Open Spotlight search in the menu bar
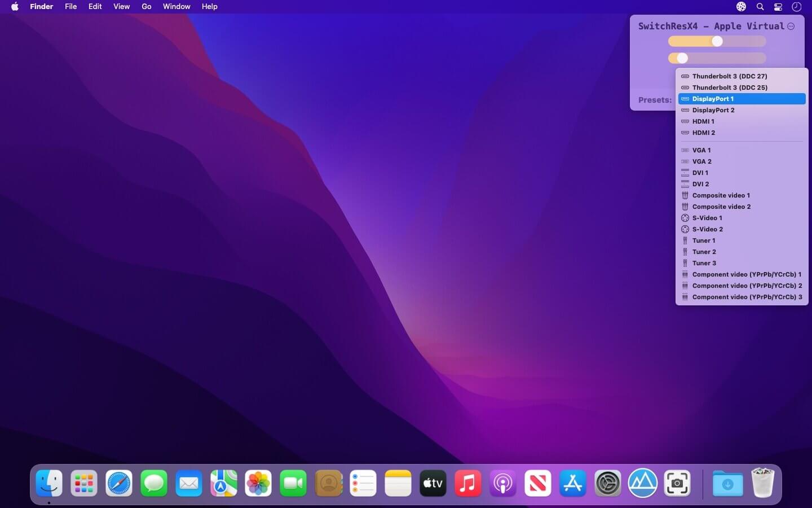 point(760,7)
